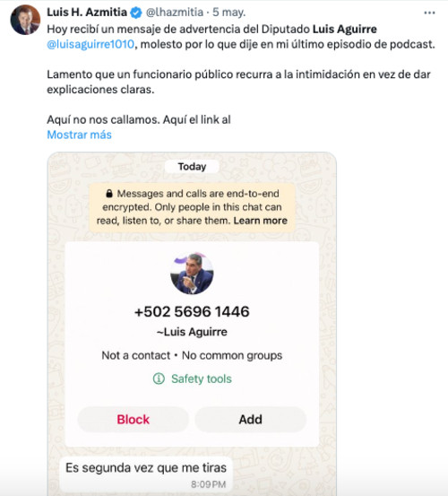Open the @luisaguirre1010 mention link

pyautogui.click(x=90, y=44)
